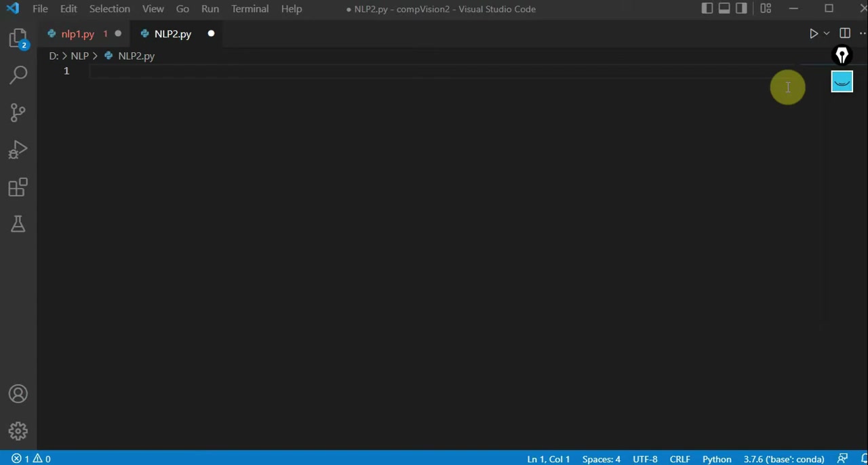Open the Search view in sidebar
Image resolution: width=868 pixels, height=465 pixels.
coord(18,75)
